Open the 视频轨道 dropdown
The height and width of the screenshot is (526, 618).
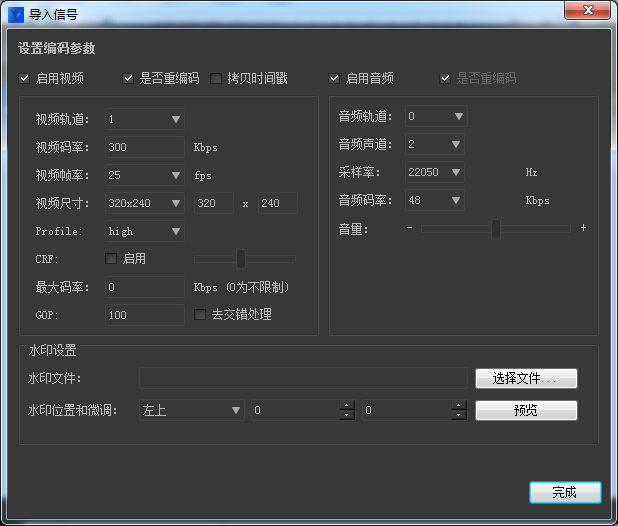(145, 119)
